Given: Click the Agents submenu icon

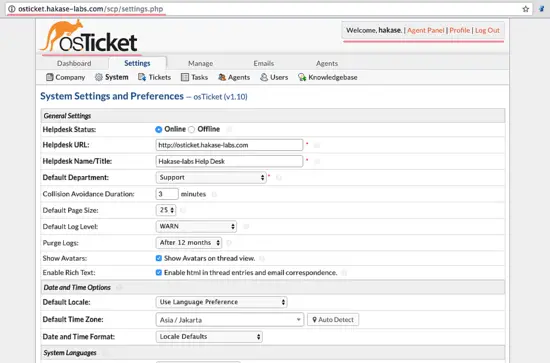Looking at the screenshot, I should (x=222, y=77).
